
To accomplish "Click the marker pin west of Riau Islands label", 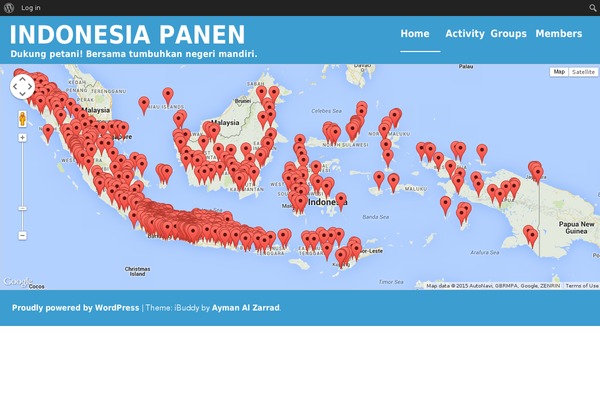I will 144,104.
